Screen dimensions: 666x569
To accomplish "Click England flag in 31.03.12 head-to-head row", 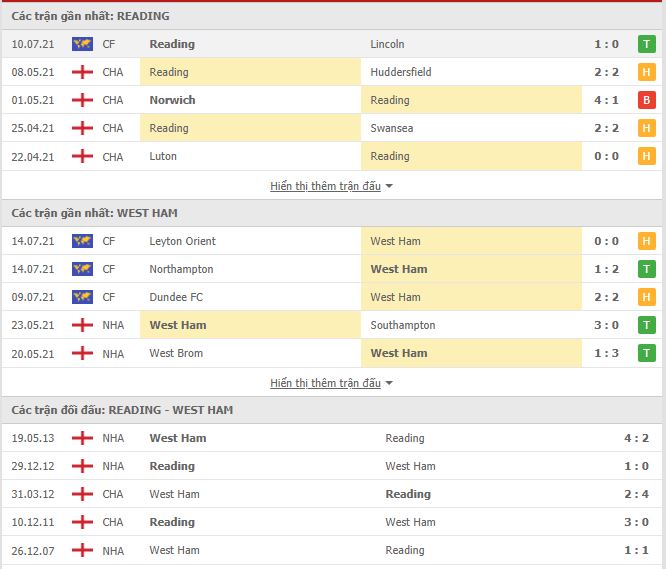I will click(82, 494).
